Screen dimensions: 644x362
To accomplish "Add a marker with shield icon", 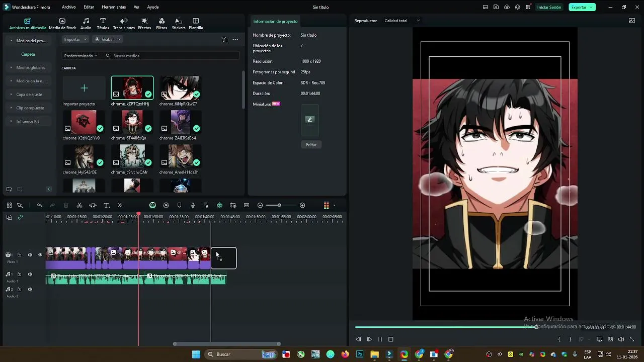I will tap(179, 205).
